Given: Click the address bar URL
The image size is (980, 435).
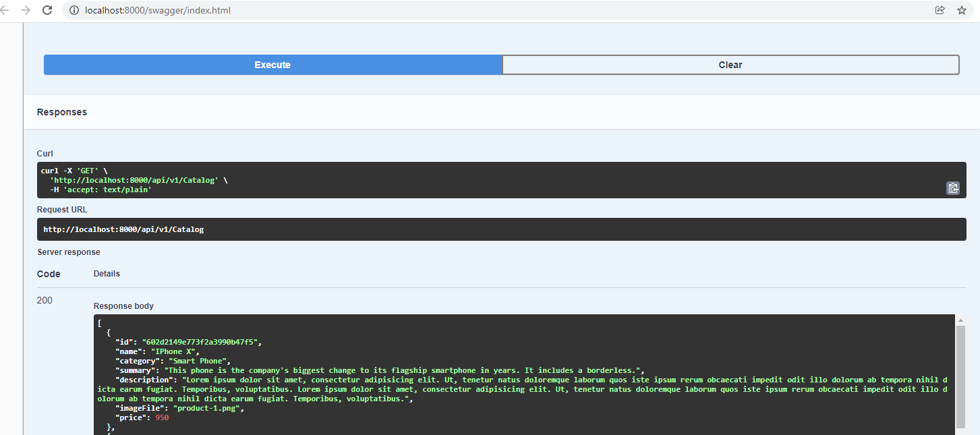Looking at the screenshot, I should (158, 10).
